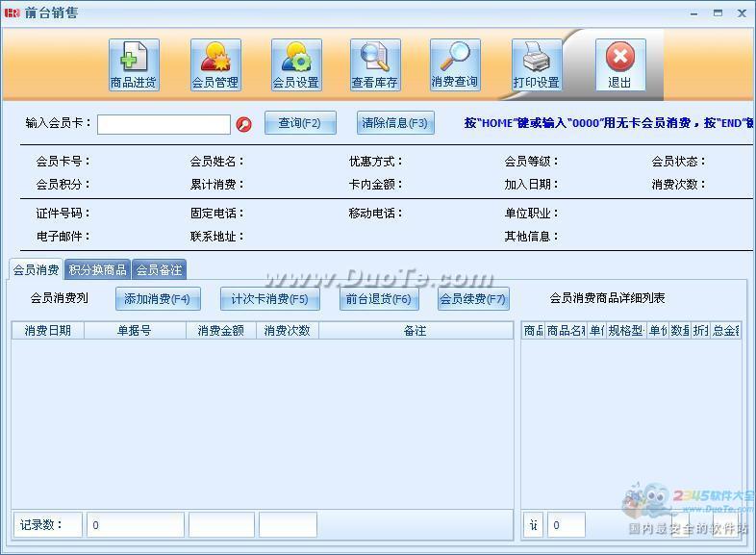The height and width of the screenshot is (555, 756).
Task: Click 计次卡消费(F5) button
Action: 269,299
